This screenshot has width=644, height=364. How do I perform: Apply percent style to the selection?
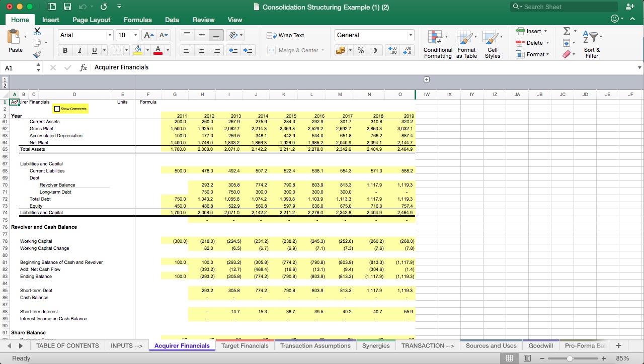pos(360,50)
